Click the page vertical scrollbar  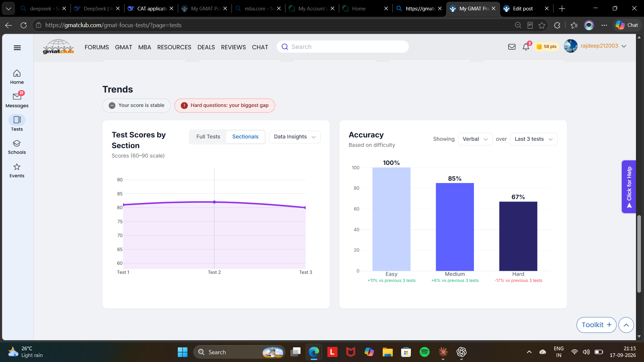pos(639,254)
